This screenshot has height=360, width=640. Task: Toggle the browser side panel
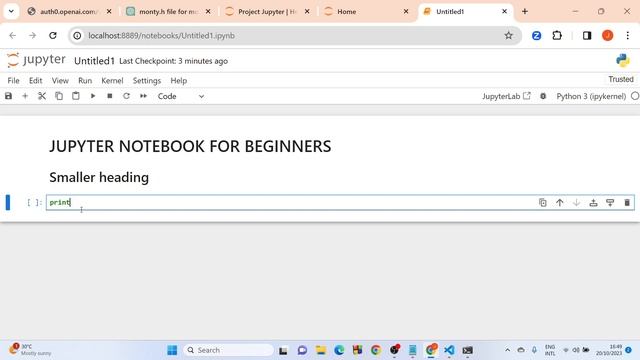(x=587, y=36)
